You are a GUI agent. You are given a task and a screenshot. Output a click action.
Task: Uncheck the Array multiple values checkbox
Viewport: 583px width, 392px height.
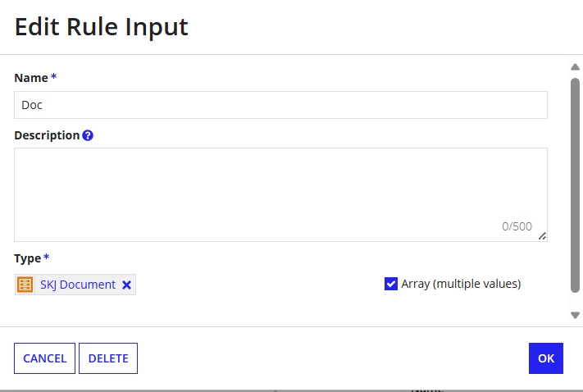pyautogui.click(x=391, y=284)
